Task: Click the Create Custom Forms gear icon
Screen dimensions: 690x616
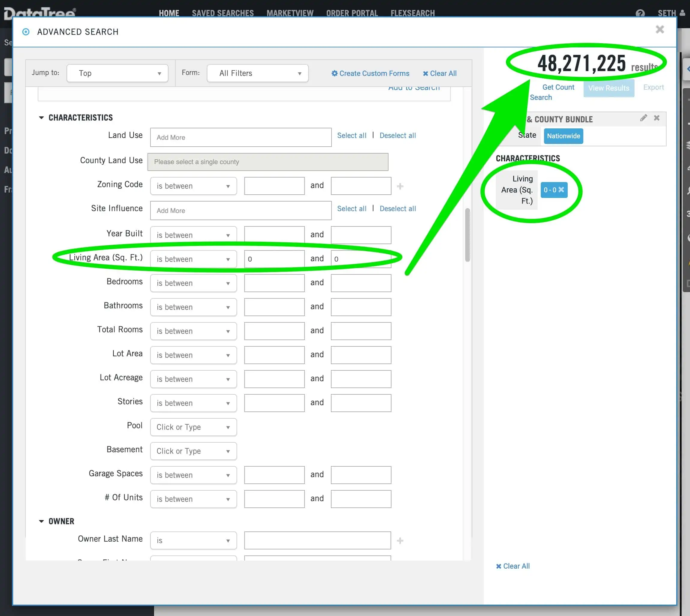Action: [x=334, y=73]
